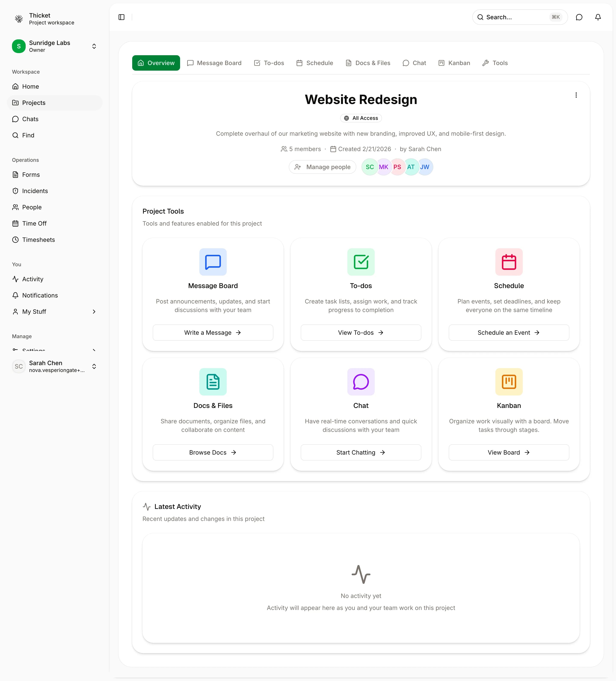Open notifications from the bell icon
This screenshot has width=616, height=681.
pyautogui.click(x=597, y=17)
